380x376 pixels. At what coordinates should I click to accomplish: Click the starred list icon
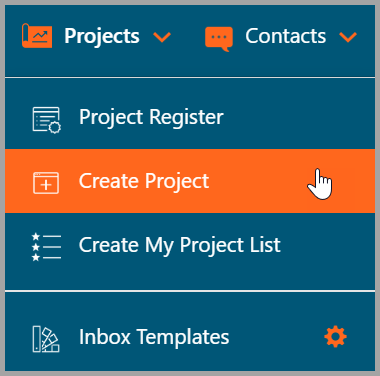[46, 247]
